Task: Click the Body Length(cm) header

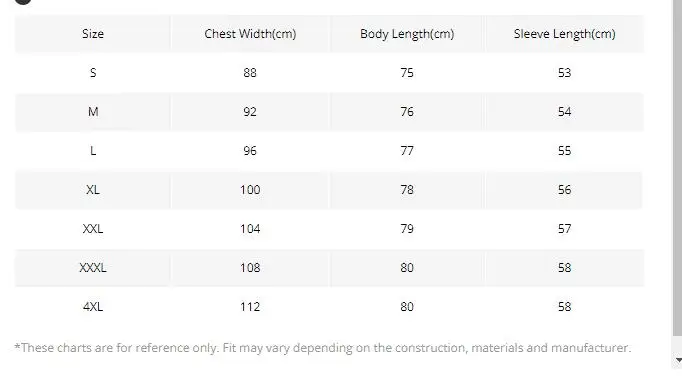Action: (407, 34)
